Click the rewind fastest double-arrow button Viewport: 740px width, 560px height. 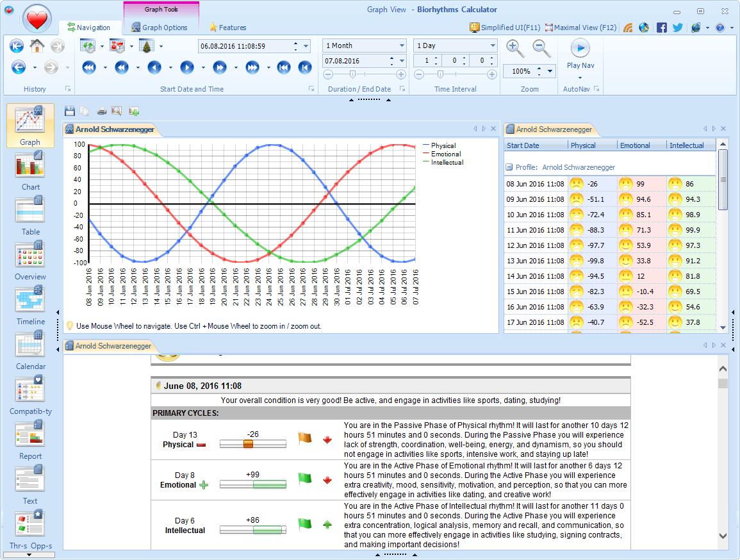click(88, 67)
